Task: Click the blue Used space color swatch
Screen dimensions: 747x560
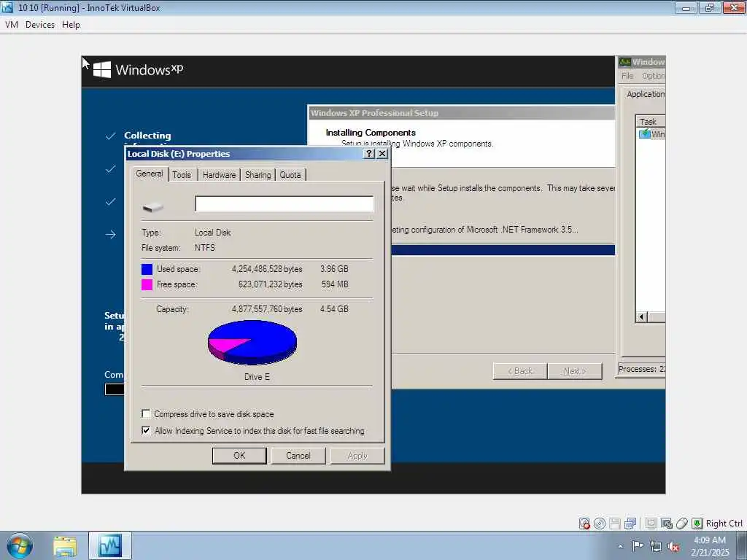Action: (147, 269)
